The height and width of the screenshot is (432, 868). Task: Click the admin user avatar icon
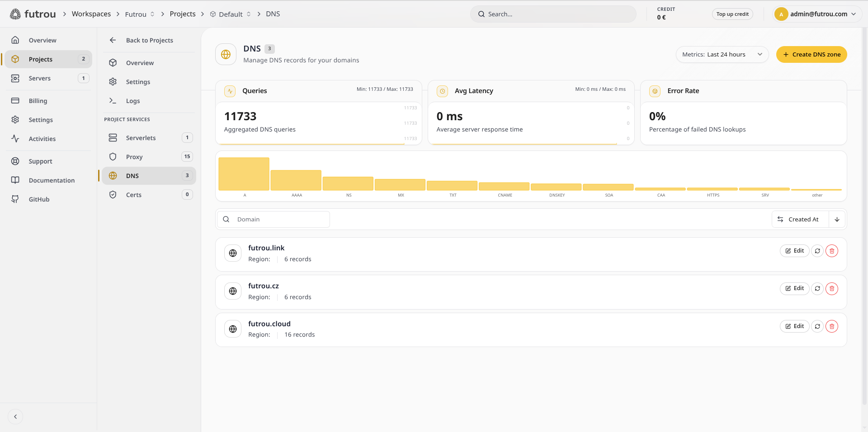781,14
